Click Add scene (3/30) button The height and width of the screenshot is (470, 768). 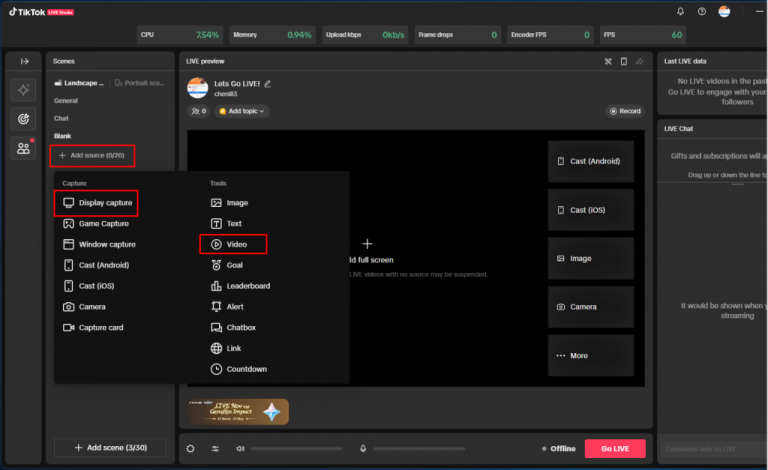[110, 447]
